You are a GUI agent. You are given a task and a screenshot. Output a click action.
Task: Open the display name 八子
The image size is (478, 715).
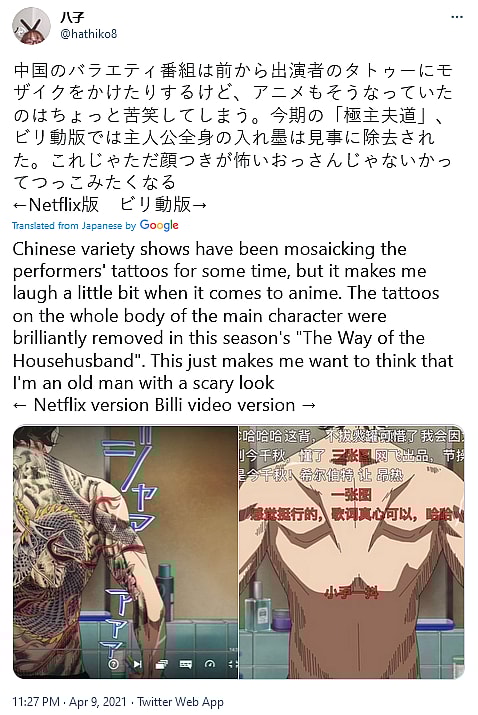pos(72,17)
